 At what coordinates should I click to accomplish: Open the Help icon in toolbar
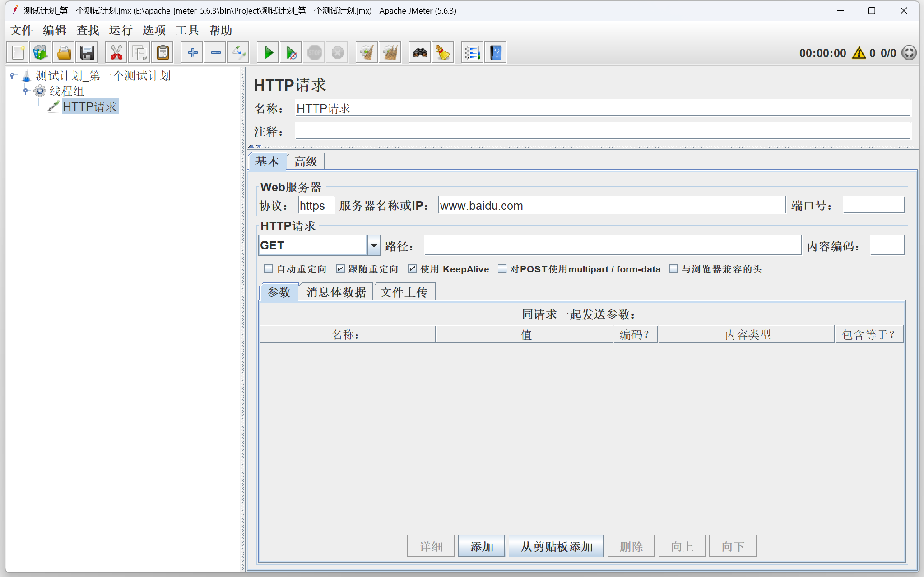tap(495, 53)
